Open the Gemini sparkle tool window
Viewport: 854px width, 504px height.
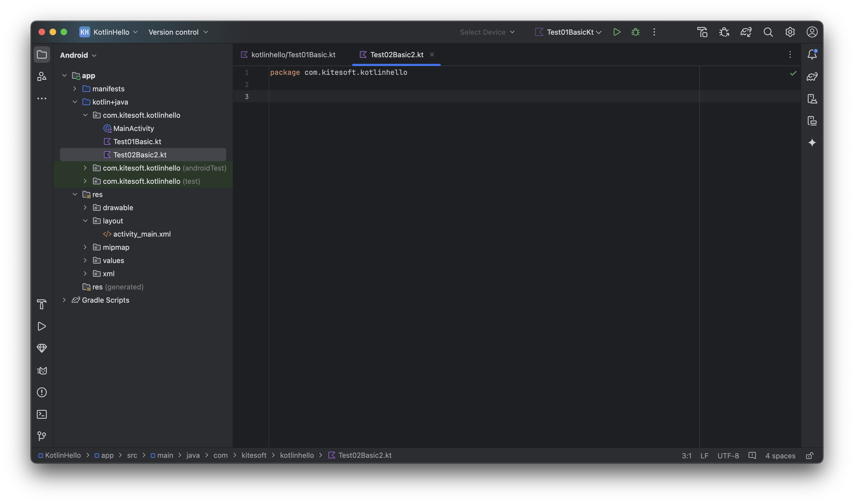812,143
